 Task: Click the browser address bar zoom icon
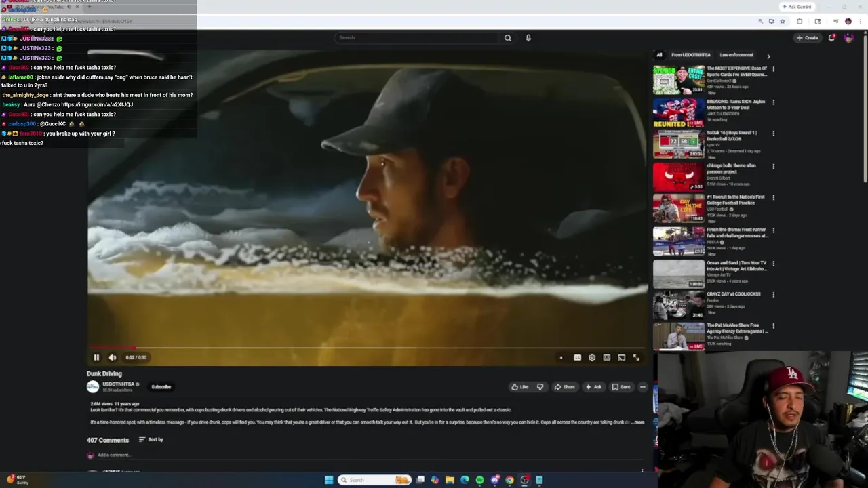pos(760,21)
